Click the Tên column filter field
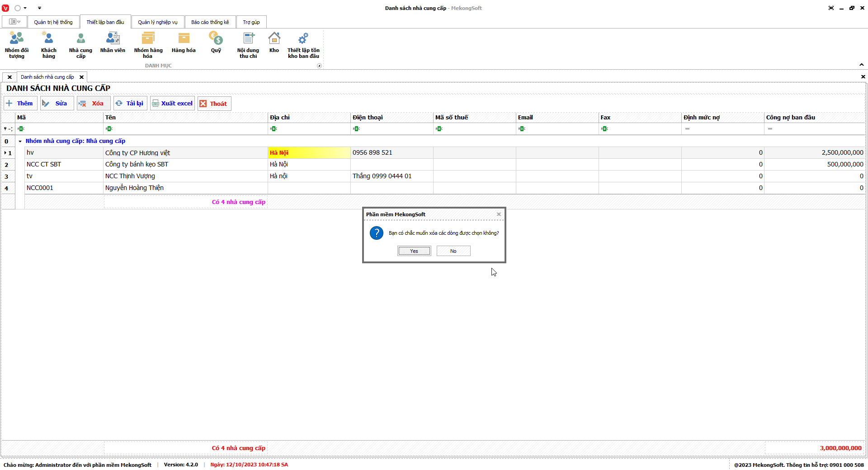Viewport: 868px width, 470px height. pos(185,129)
